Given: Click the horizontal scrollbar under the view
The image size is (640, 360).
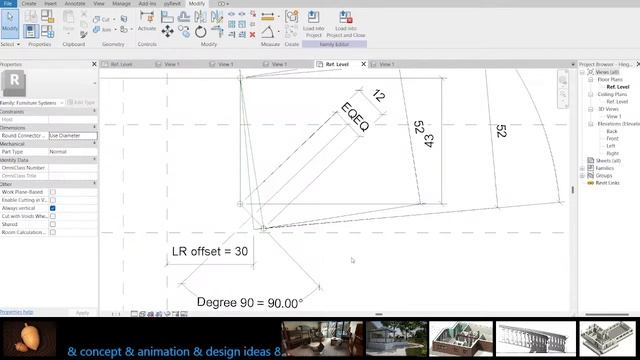Looking at the screenshot, I should [379, 314].
